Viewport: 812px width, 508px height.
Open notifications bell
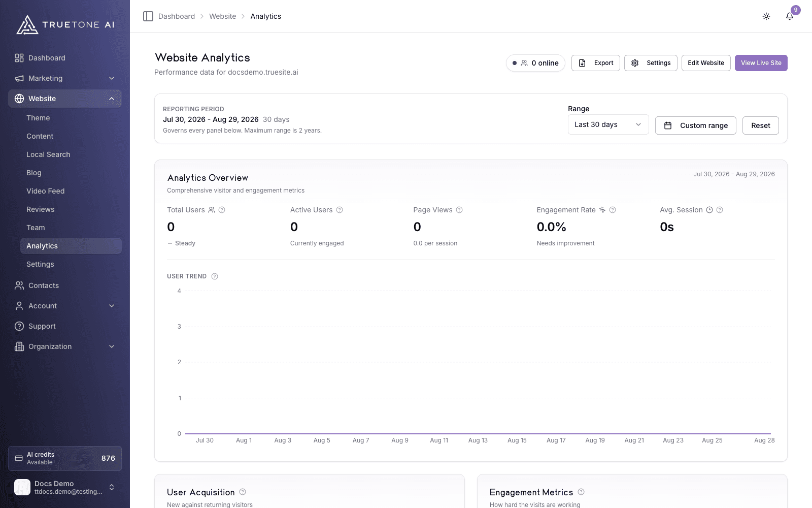click(x=790, y=16)
